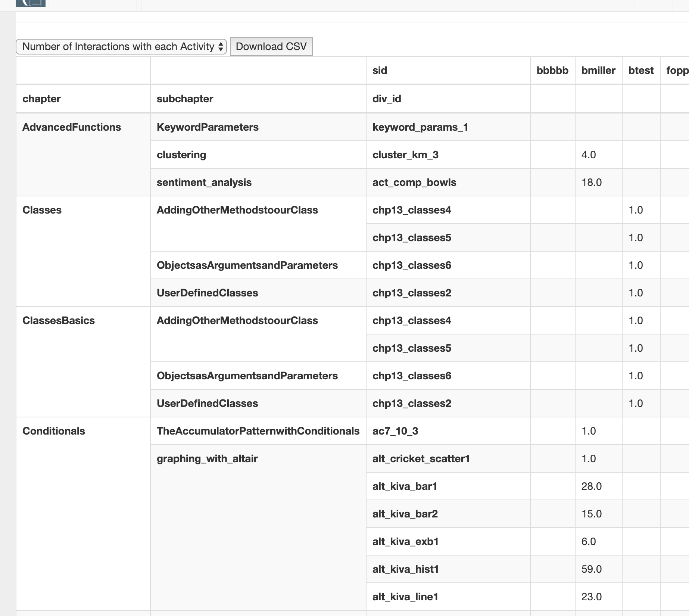Click the subchapter header cell
Screen dimensions: 689x616
click(x=258, y=99)
